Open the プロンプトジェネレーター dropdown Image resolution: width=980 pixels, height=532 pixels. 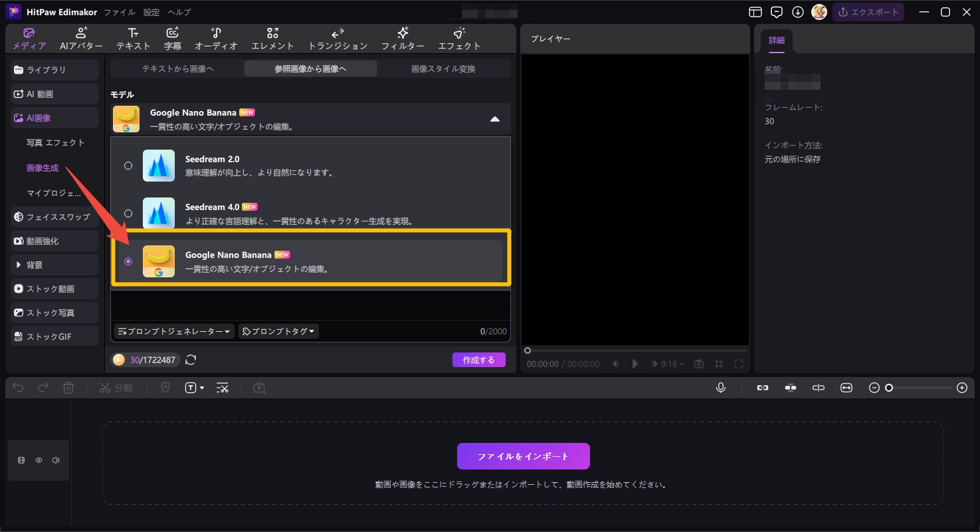click(175, 331)
